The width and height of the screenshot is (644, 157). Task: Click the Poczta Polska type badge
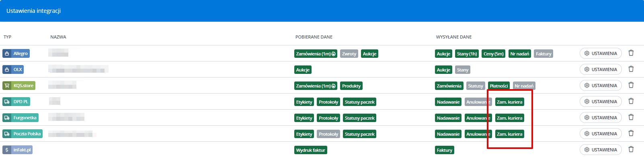[x=23, y=134]
